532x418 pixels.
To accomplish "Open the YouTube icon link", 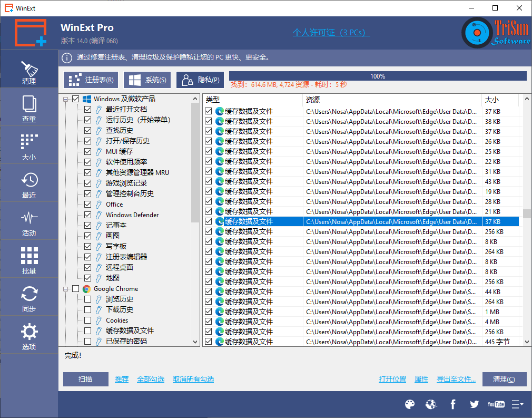I will coord(496,404).
